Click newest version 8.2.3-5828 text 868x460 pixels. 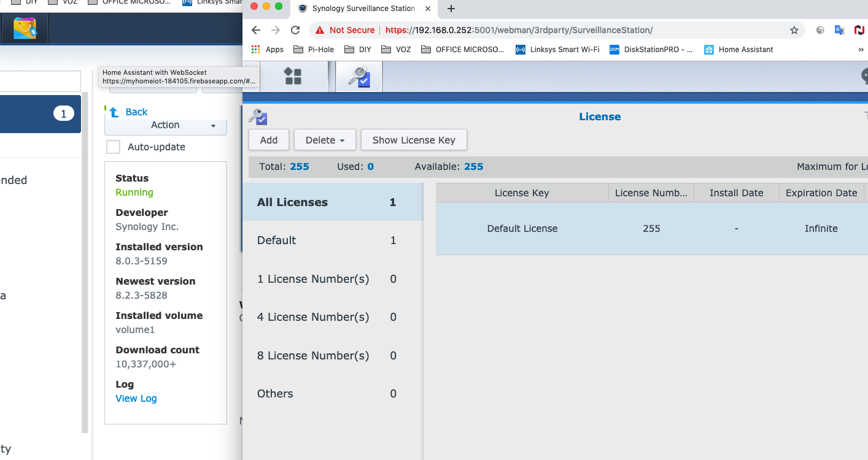pyautogui.click(x=141, y=296)
